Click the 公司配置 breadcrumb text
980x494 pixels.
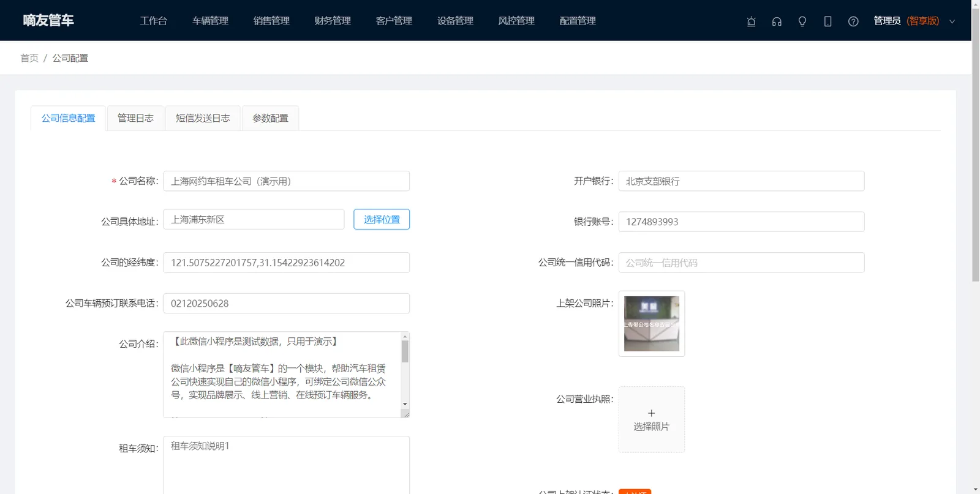(x=70, y=58)
